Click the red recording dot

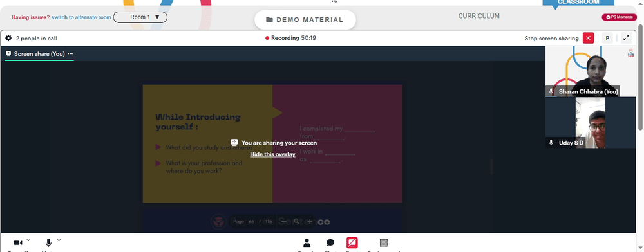coord(267,38)
